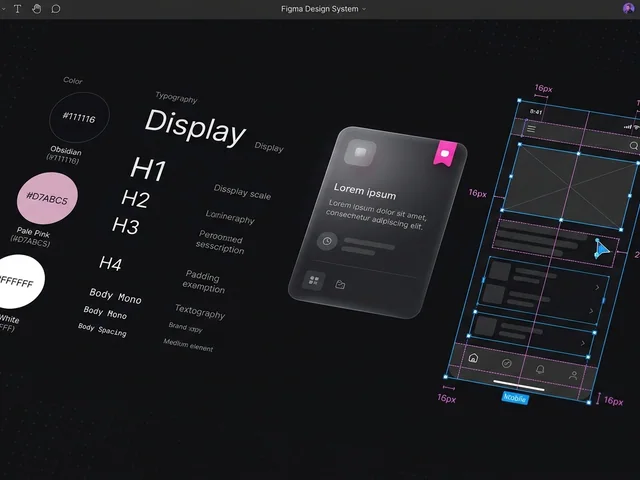Select the Typography section label

pos(176,97)
